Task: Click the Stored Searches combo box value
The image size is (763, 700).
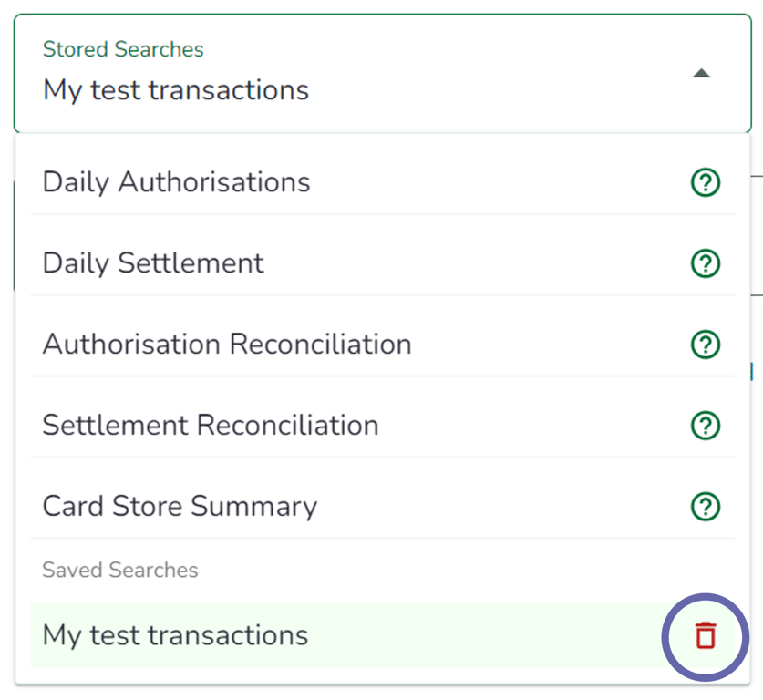Action: [x=176, y=90]
